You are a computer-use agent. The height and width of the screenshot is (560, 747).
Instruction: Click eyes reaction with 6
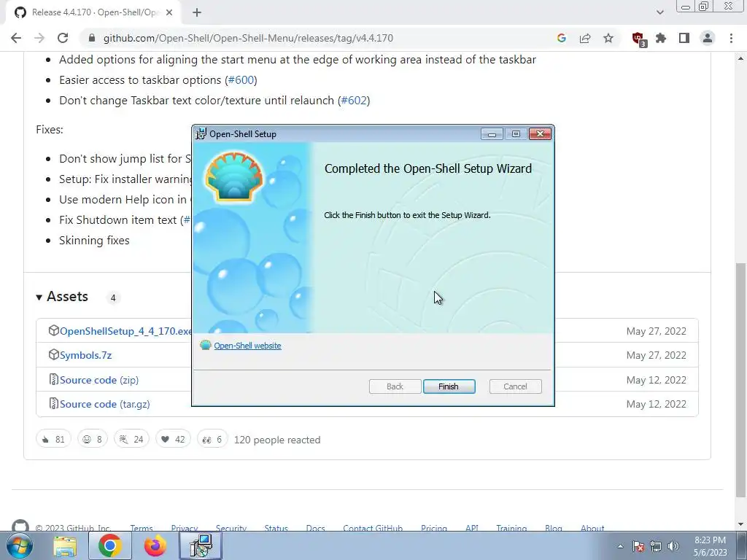(x=212, y=439)
